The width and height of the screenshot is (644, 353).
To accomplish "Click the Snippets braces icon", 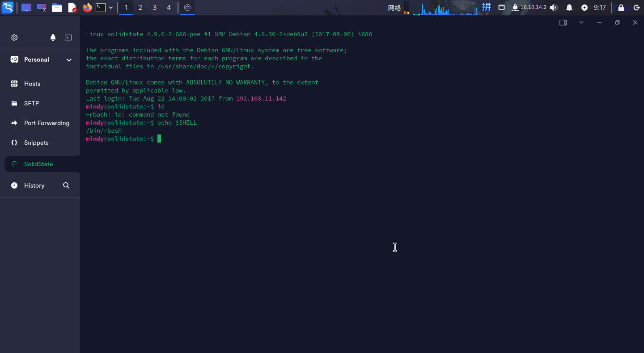I will pyautogui.click(x=14, y=143).
